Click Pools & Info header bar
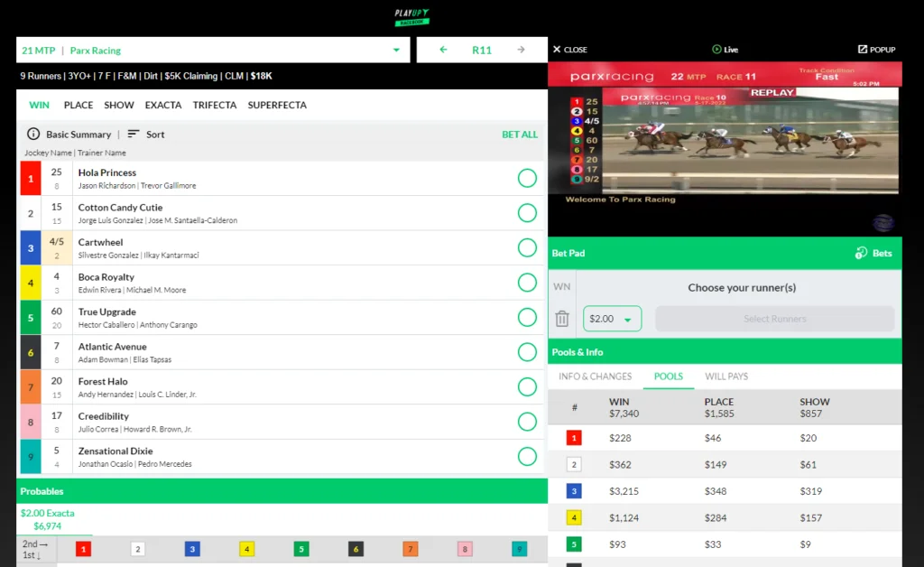Viewport: 924px width, 567px height. (725, 352)
